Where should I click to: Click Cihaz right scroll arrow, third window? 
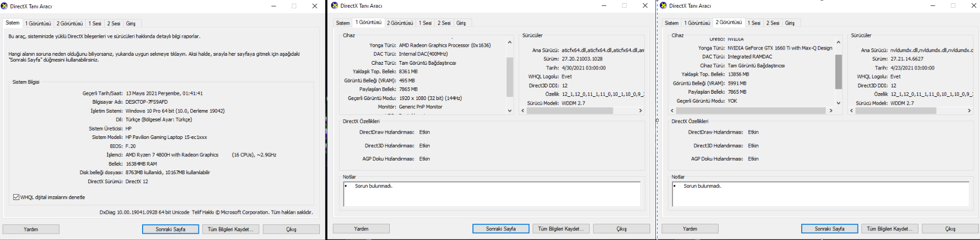coord(831,111)
